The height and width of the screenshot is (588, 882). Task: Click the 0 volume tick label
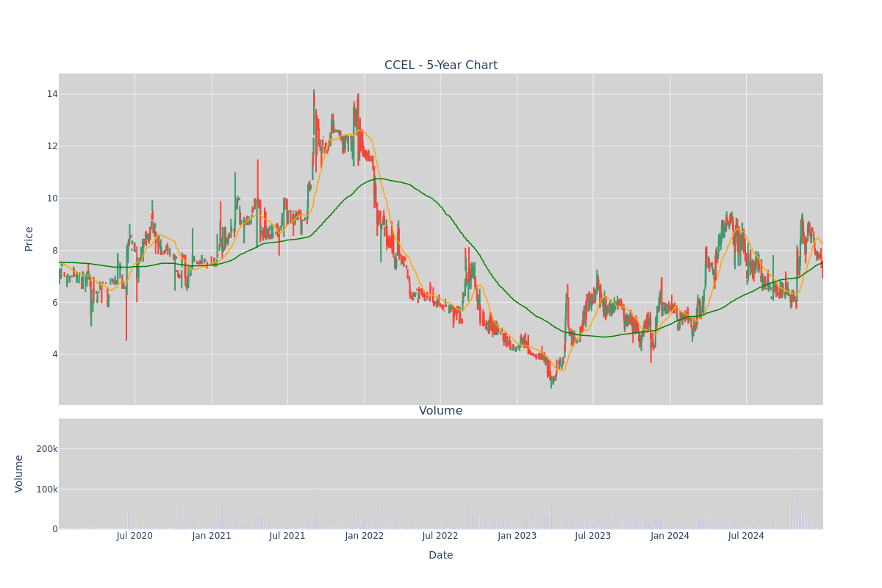tap(55, 528)
